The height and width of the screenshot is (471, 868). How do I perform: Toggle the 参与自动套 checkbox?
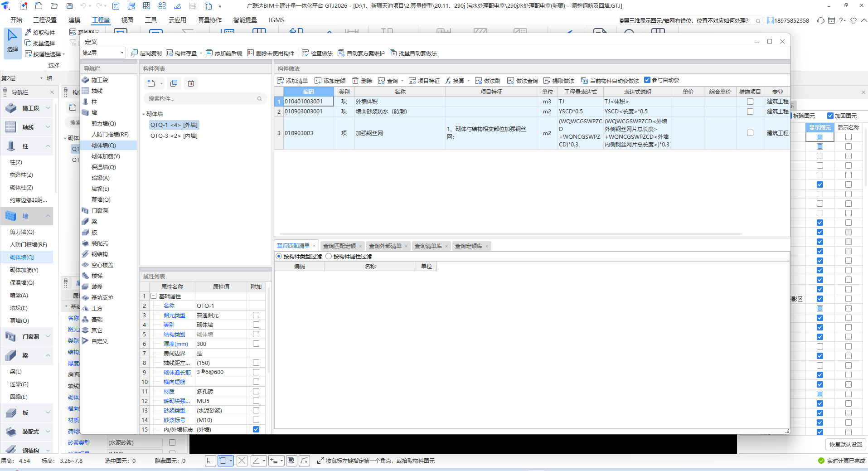(647, 80)
